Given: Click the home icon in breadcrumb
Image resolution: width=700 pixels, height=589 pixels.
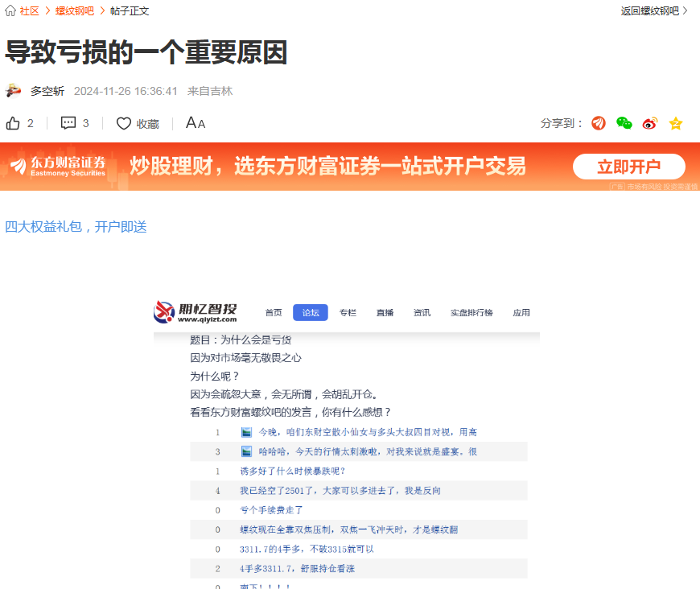Looking at the screenshot, I should point(10,10).
